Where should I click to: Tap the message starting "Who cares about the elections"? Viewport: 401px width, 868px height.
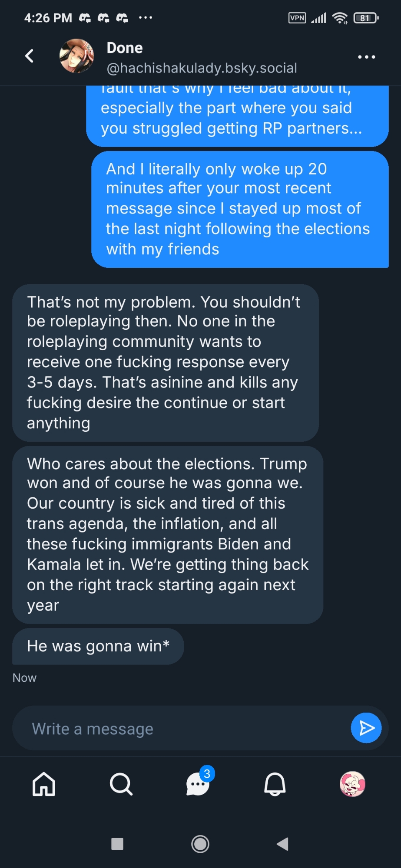(167, 534)
